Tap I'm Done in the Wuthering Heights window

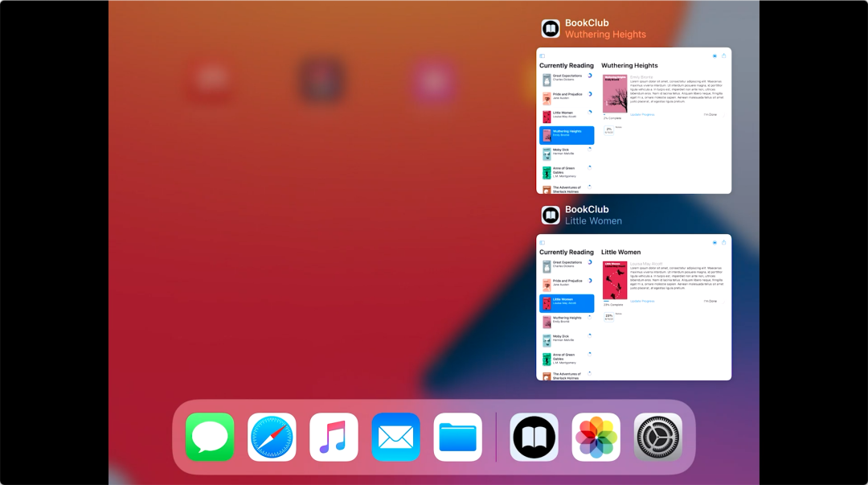pos(710,115)
